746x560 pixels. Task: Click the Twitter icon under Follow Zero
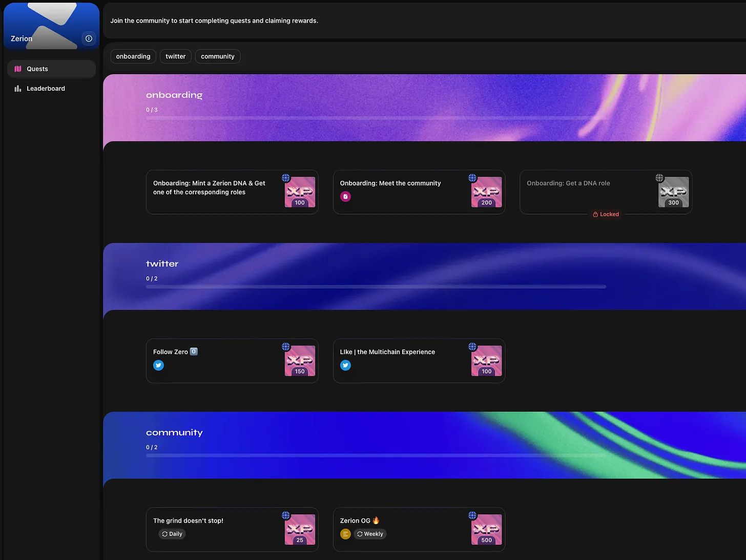(159, 365)
